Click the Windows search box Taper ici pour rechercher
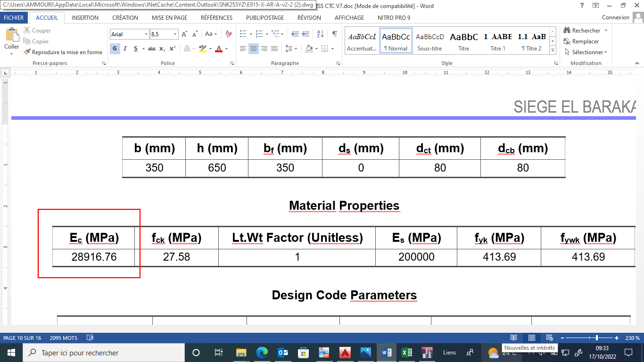The image size is (644, 362). (x=104, y=353)
